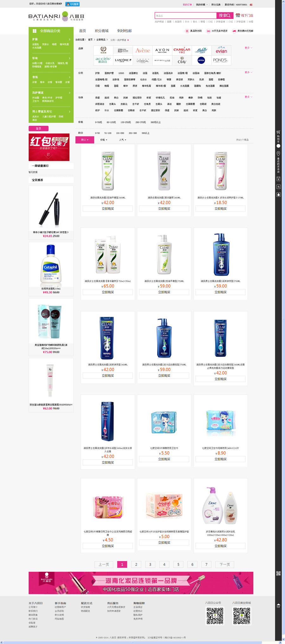Go to page 3 in pagination
This screenshot has width=285, height=644.
click(x=150, y=564)
